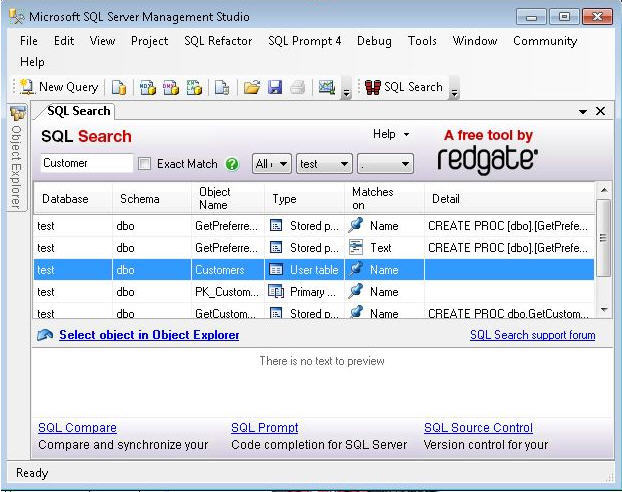Screen dimensions: 622x492
Task: Select the PK_Custom... primary key row
Action: point(314,292)
